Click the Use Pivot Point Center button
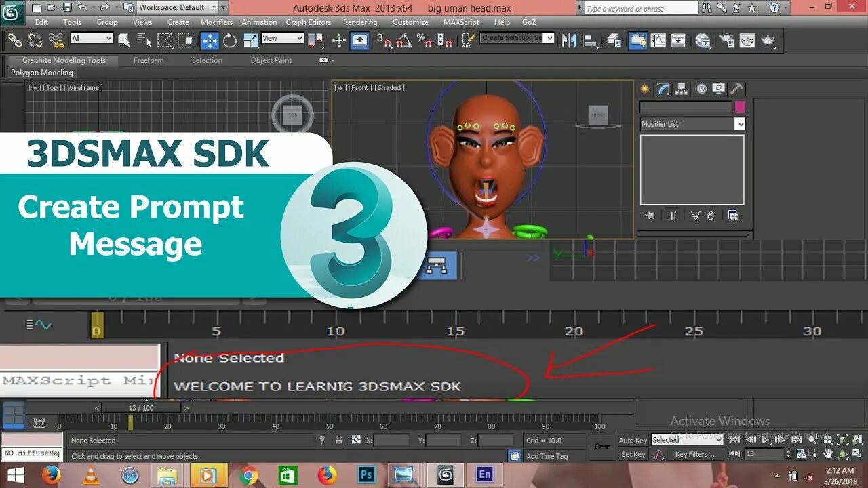 coord(316,41)
